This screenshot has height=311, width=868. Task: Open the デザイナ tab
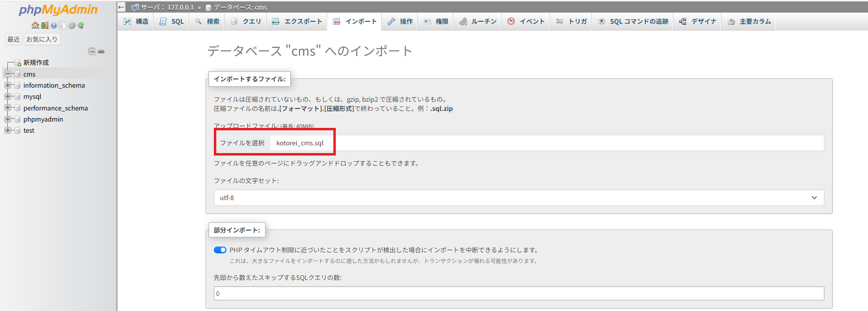click(698, 21)
